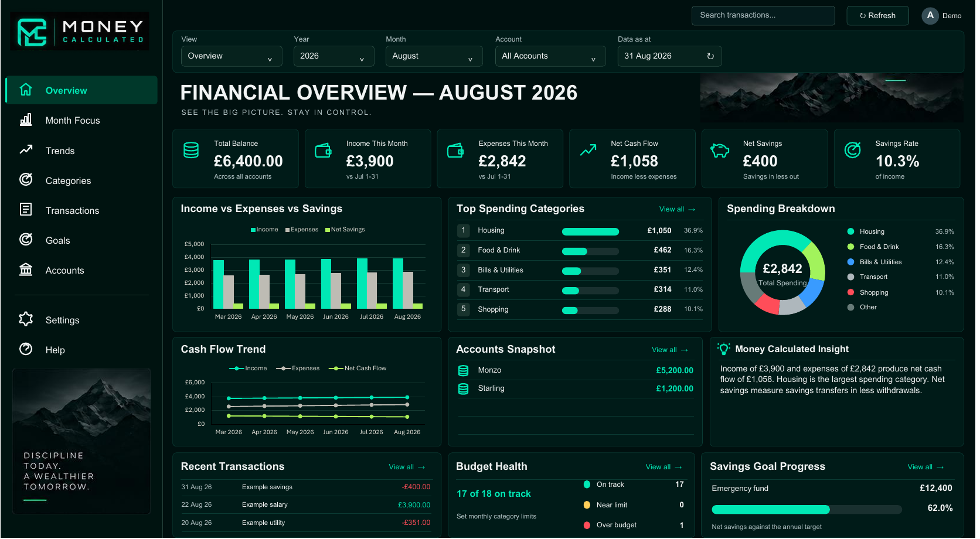The image size is (980, 539).
Task: View all in Budget Health
Action: coord(663,467)
